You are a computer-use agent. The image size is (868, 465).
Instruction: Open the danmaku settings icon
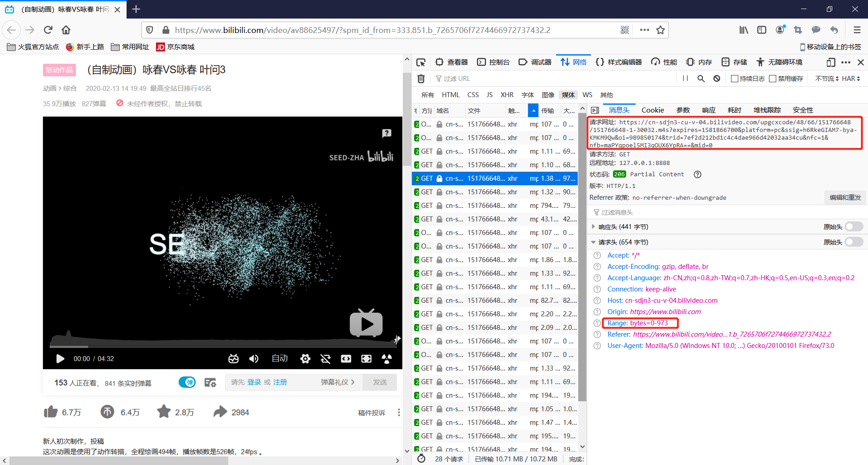point(210,383)
